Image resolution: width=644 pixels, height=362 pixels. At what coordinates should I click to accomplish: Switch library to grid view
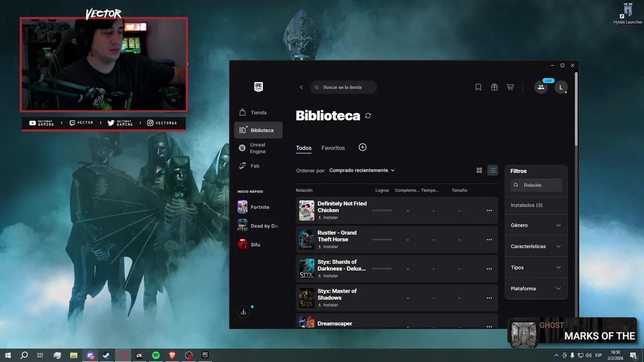[x=479, y=170]
